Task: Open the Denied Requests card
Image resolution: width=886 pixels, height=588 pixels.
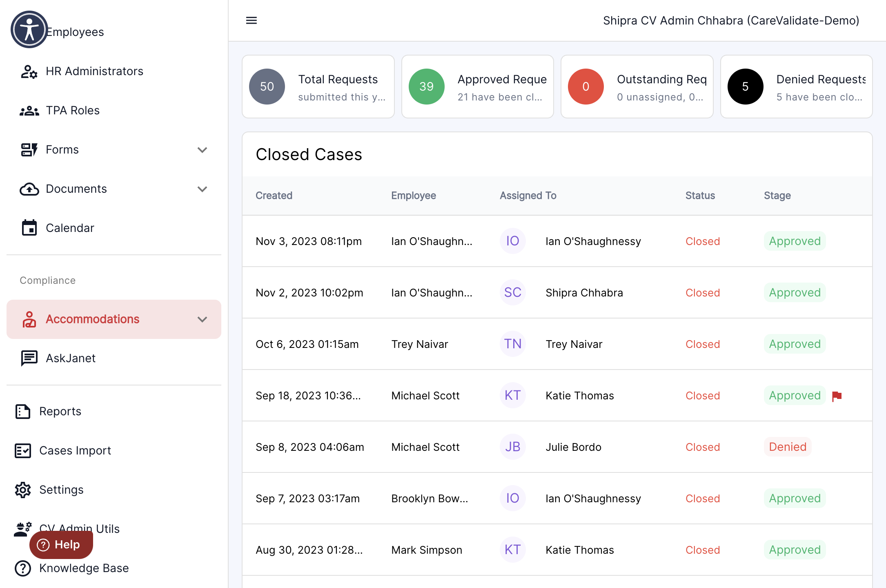Action: pyautogui.click(x=797, y=87)
